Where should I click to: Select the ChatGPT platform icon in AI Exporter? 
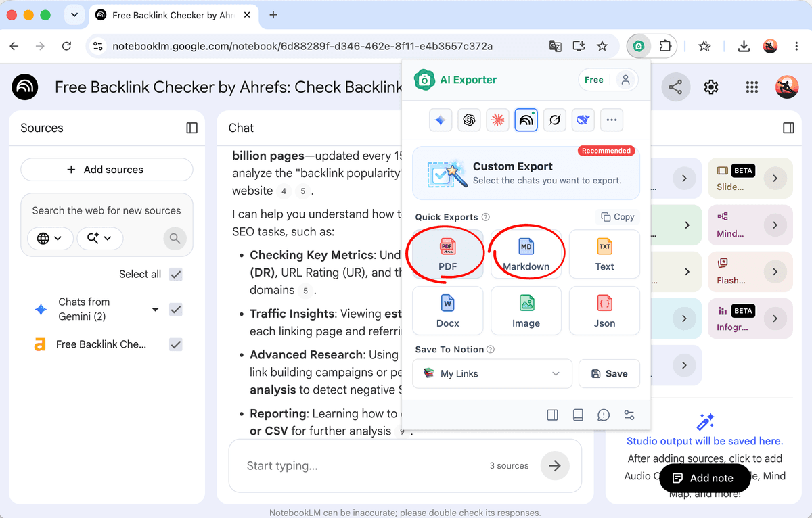click(x=469, y=120)
